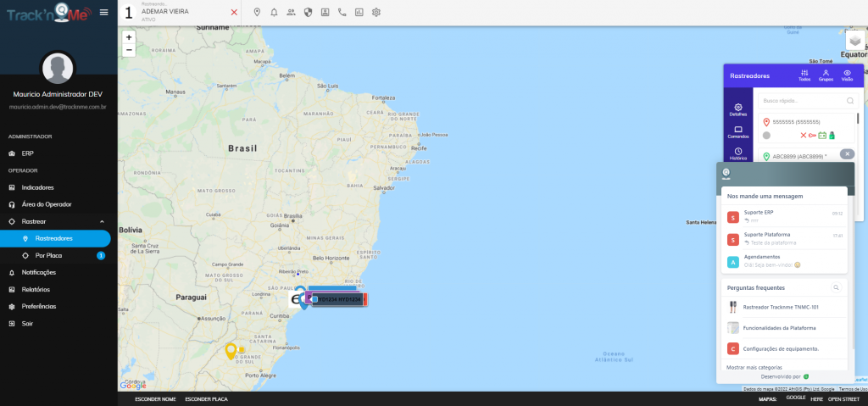Open Notificações in the sidebar

(x=58, y=273)
